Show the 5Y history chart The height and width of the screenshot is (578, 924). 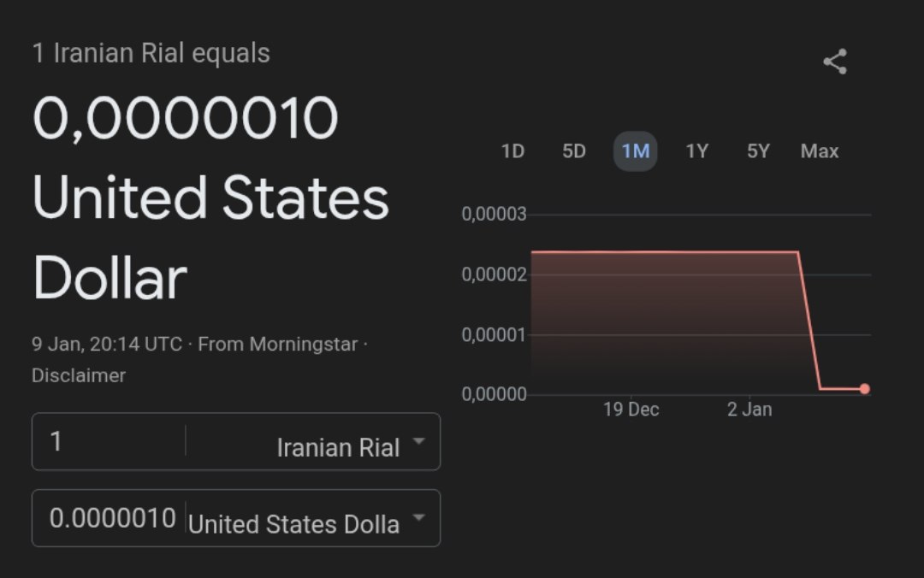tap(756, 150)
